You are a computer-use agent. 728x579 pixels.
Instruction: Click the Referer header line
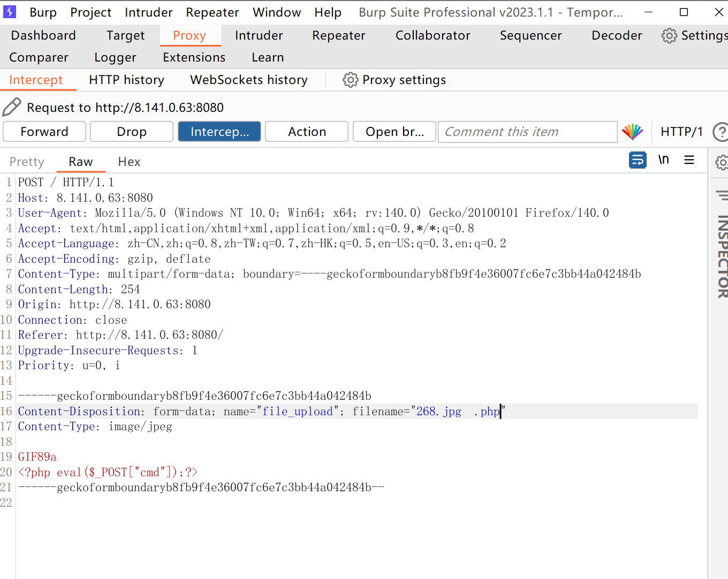tap(121, 335)
